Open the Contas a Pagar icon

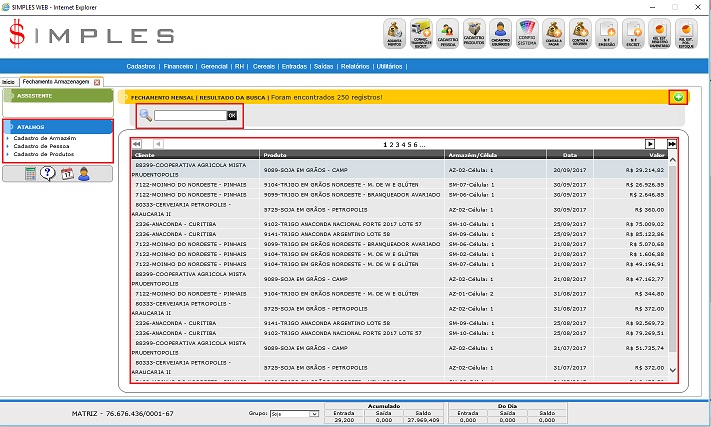pos(554,32)
